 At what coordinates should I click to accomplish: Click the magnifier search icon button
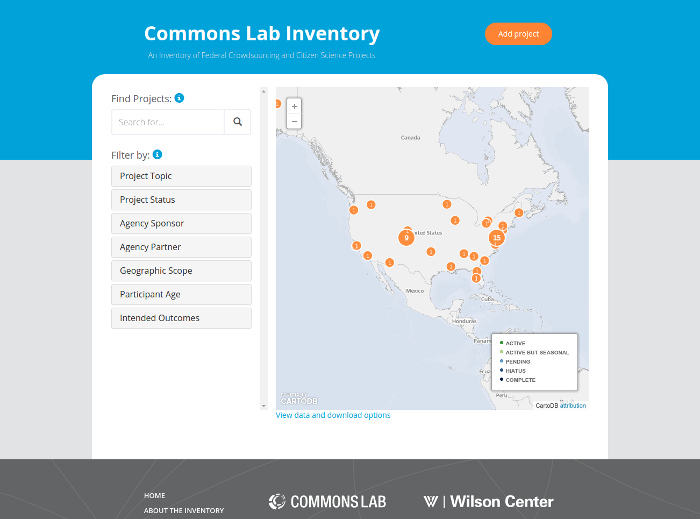[238, 122]
